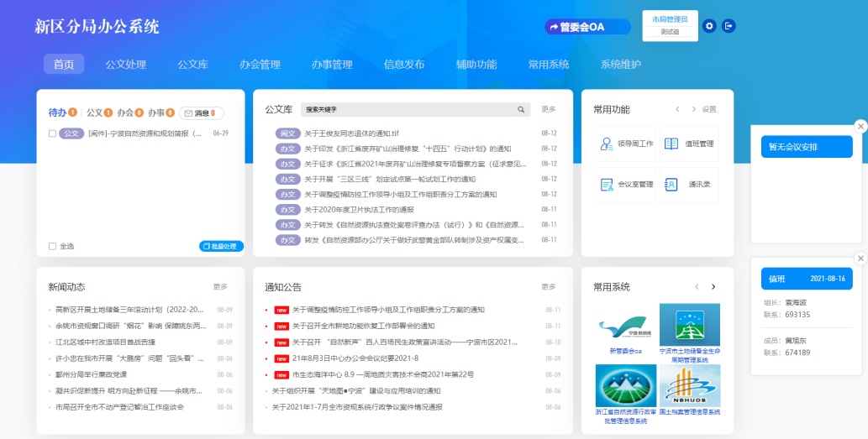Click the 管委会OA button

point(587,27)
